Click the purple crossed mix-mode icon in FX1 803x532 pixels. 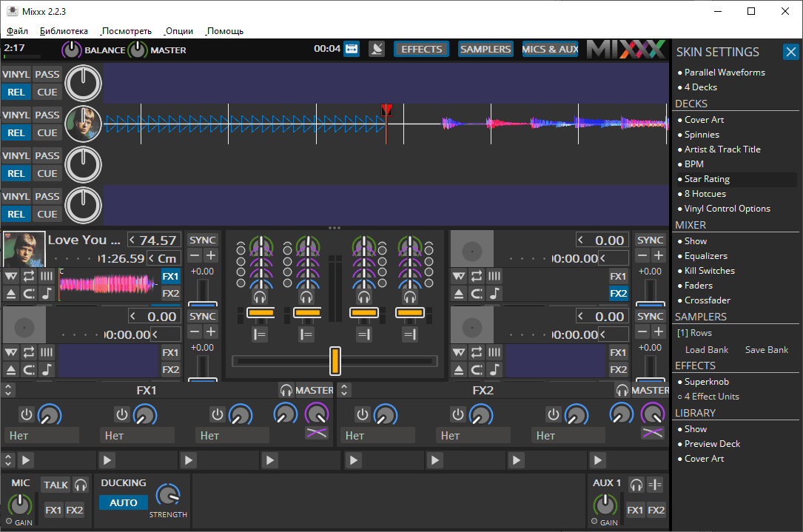click(317, 433)
